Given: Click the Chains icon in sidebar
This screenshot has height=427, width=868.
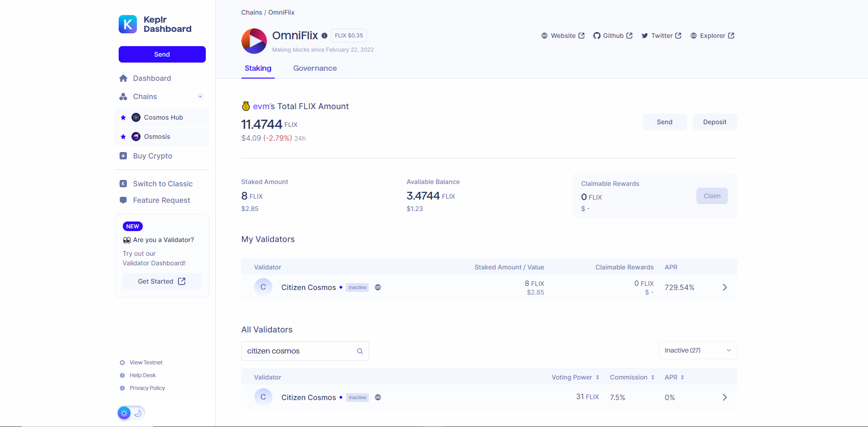Looking at the screenshot, I should [123, 96].
